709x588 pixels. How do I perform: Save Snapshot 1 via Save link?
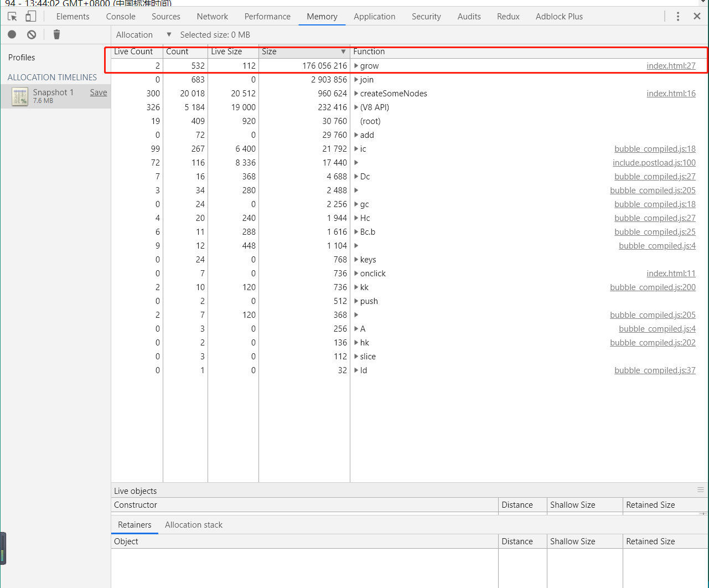tap(99, 92)
